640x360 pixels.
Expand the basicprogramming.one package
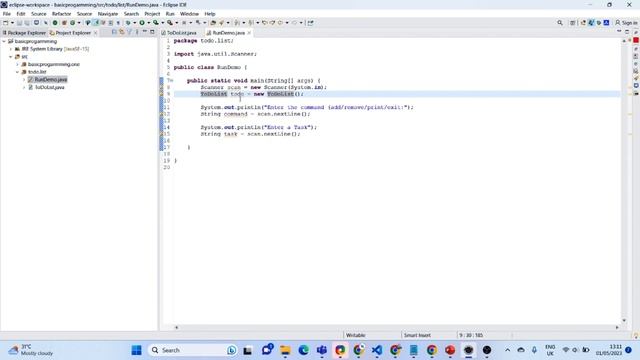(18, 64)
